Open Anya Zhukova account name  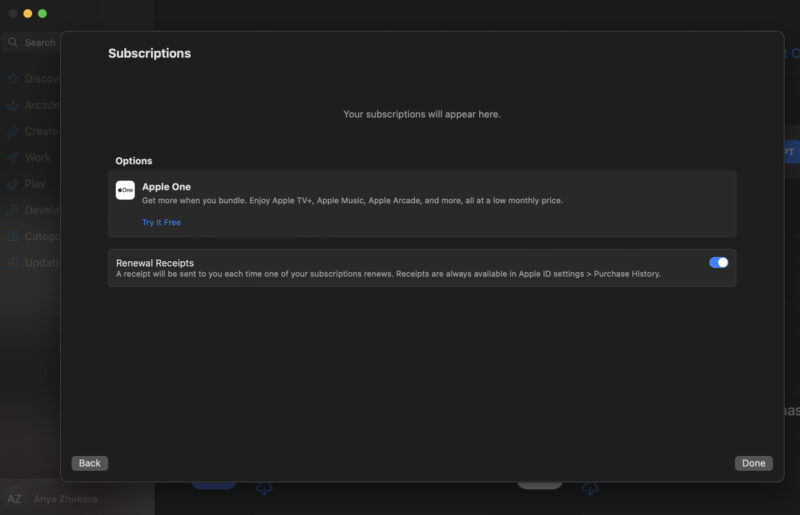click(66, 498)
